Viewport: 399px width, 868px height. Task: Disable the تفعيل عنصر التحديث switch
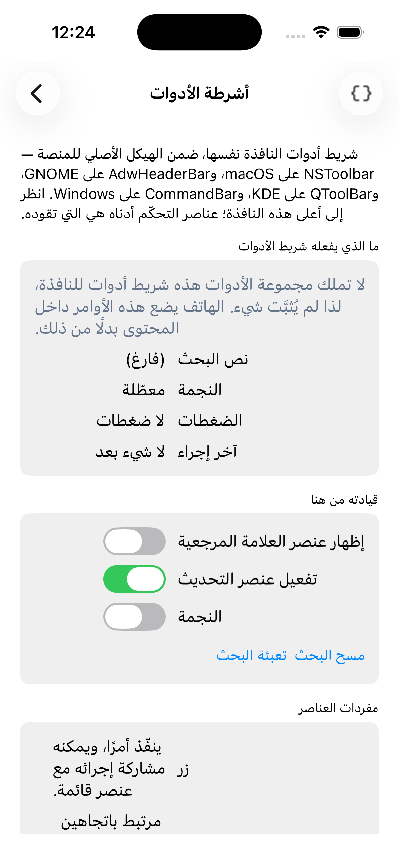tap(134, 579)
